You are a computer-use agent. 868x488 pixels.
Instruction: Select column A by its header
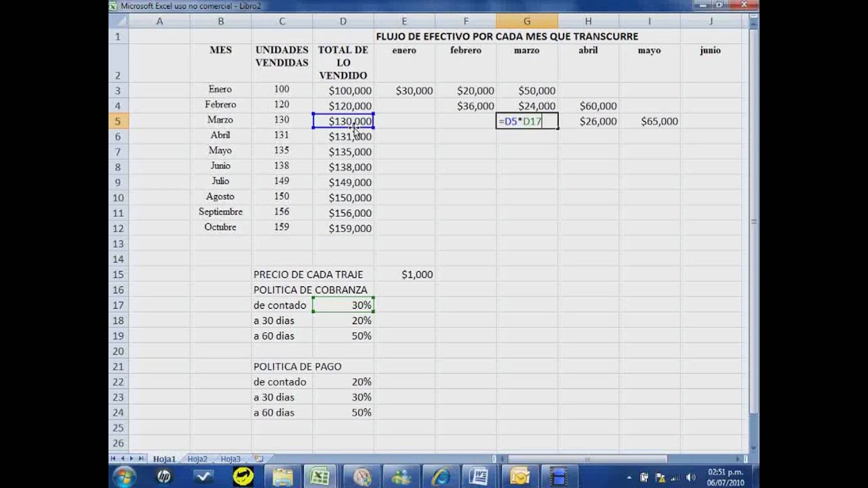coord(159,22)
